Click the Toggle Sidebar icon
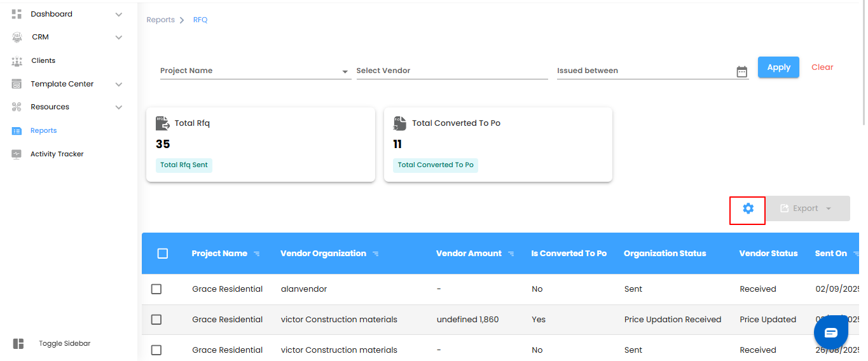868x361 pixels. click(x=18, y=344)
